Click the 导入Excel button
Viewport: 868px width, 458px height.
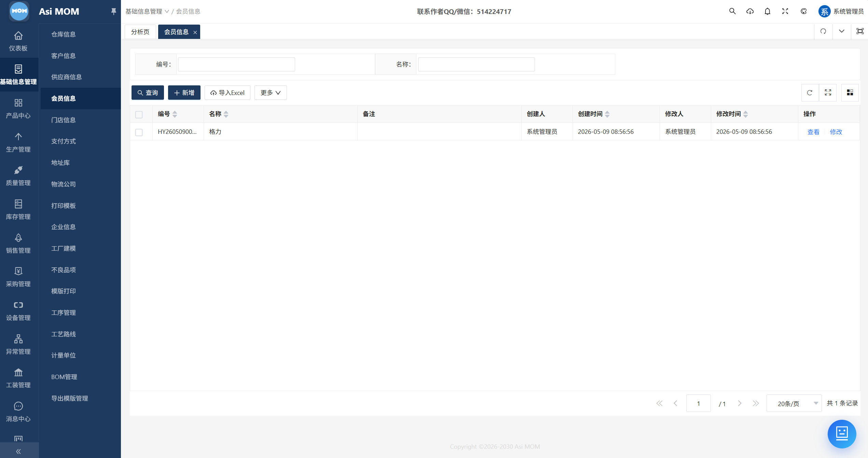tap(228, 93)
